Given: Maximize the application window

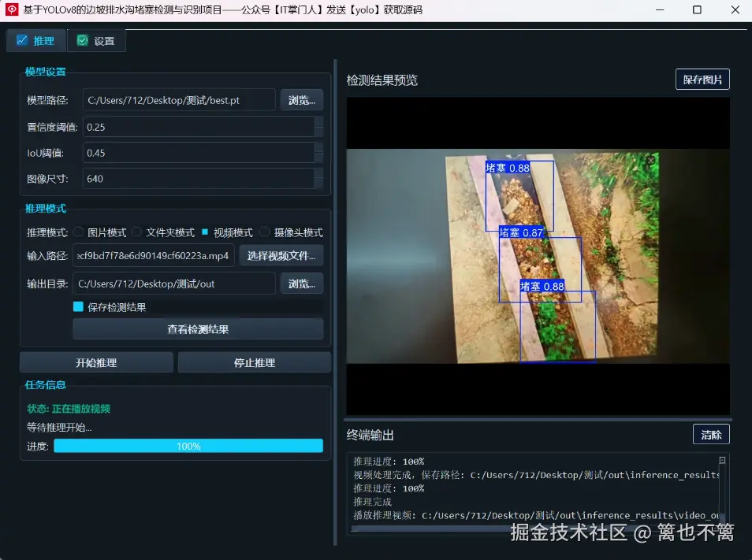Looking at the screenshot, I should 698,9.
